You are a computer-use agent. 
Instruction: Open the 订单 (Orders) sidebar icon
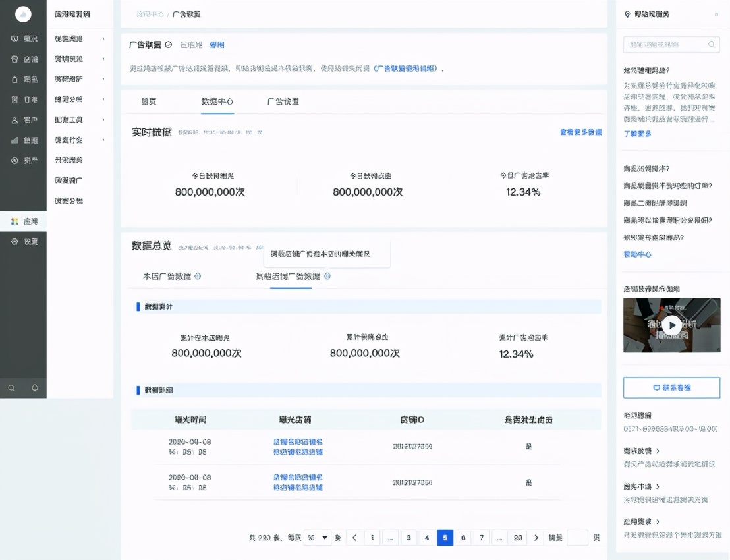click(15, 99)
